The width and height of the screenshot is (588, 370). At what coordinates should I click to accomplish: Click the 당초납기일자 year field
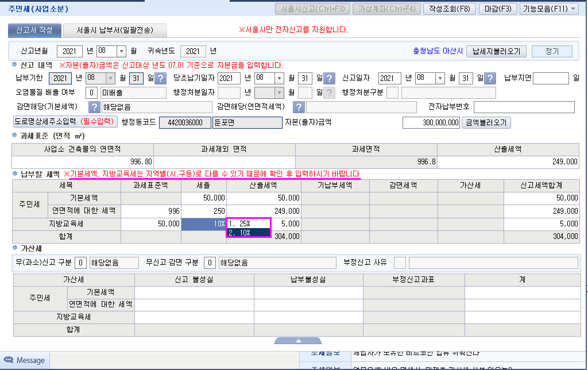pos(229,79)
